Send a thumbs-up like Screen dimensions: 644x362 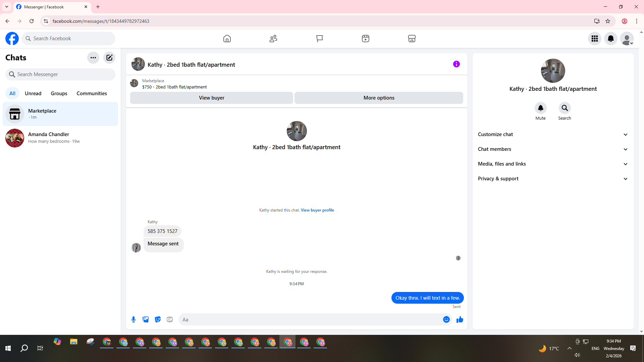point(460,319)
